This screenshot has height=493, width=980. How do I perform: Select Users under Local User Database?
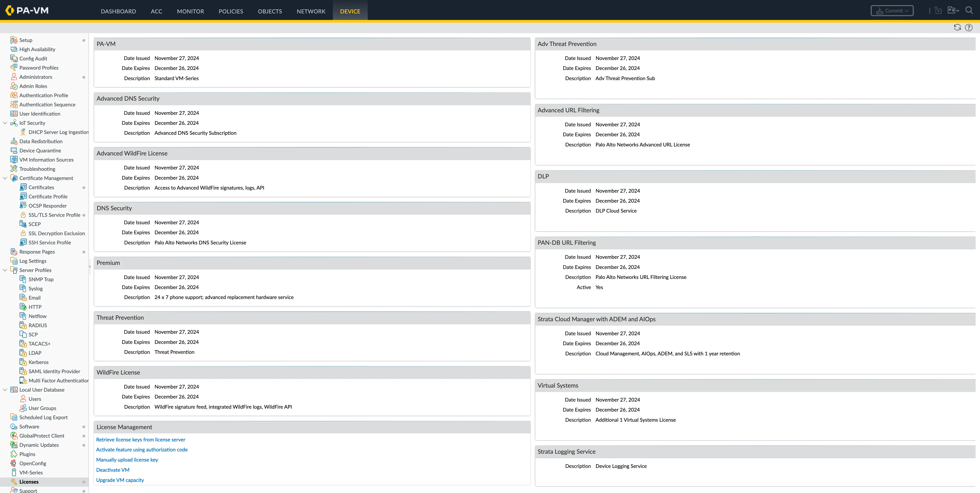coord(35,399)
